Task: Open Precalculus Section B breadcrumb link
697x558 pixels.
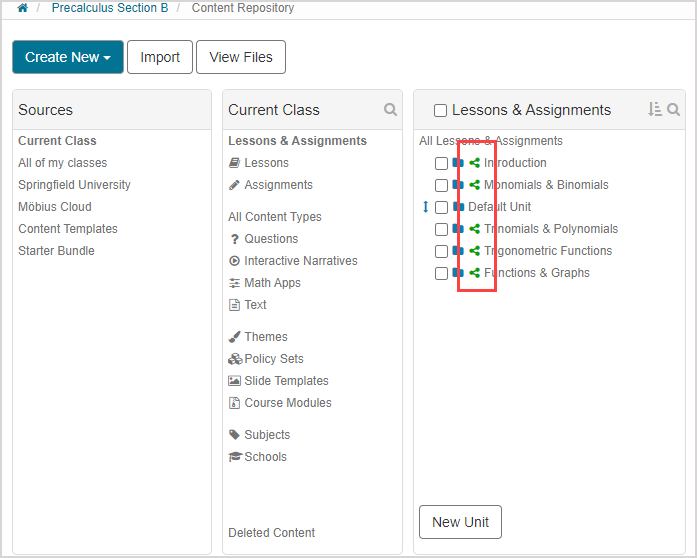Action: point(110,8)
